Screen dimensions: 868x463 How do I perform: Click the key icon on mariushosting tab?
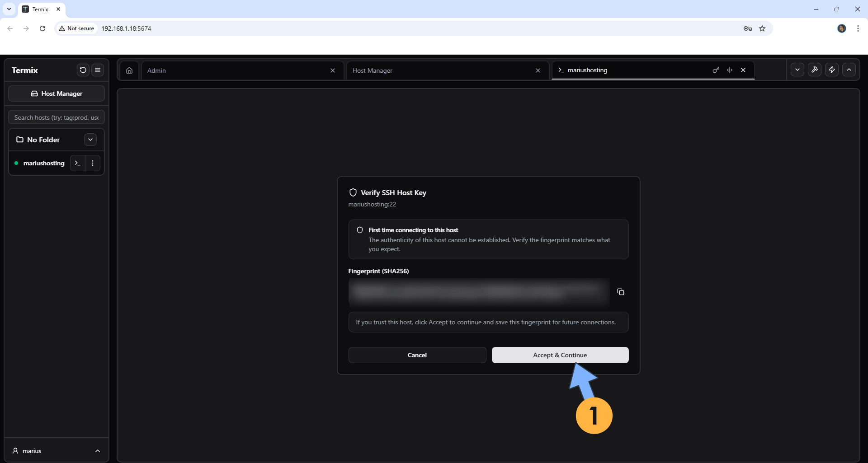(x=716, y=70)
